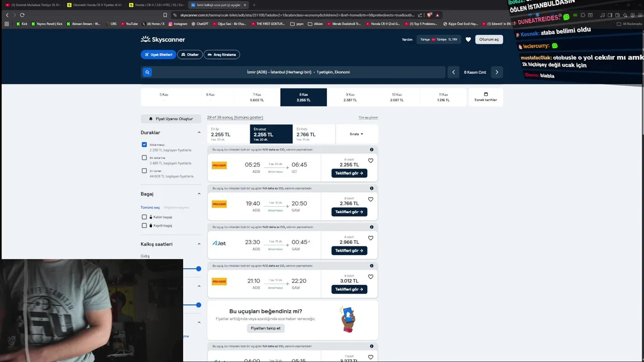Switch to Otomatik Honda CR-V Fiyatları browser tab

tap(94, 5)
